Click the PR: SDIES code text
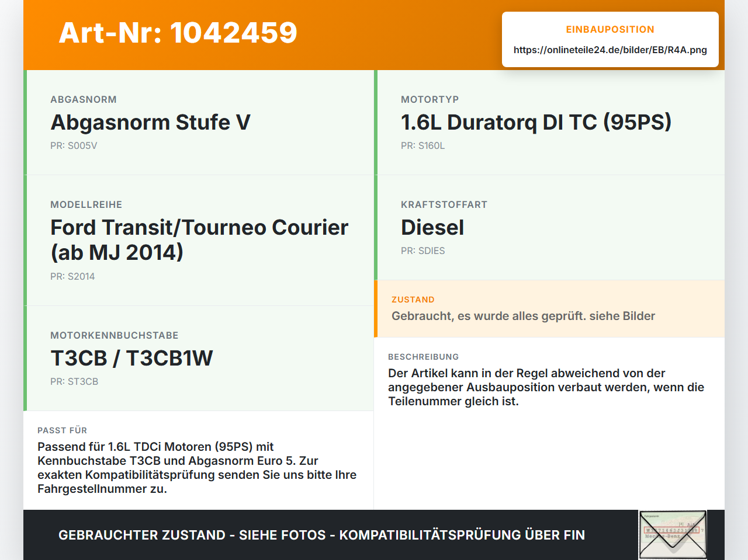Image resolution: width=748 pixels, height=560 pixels. pos(423,251)
